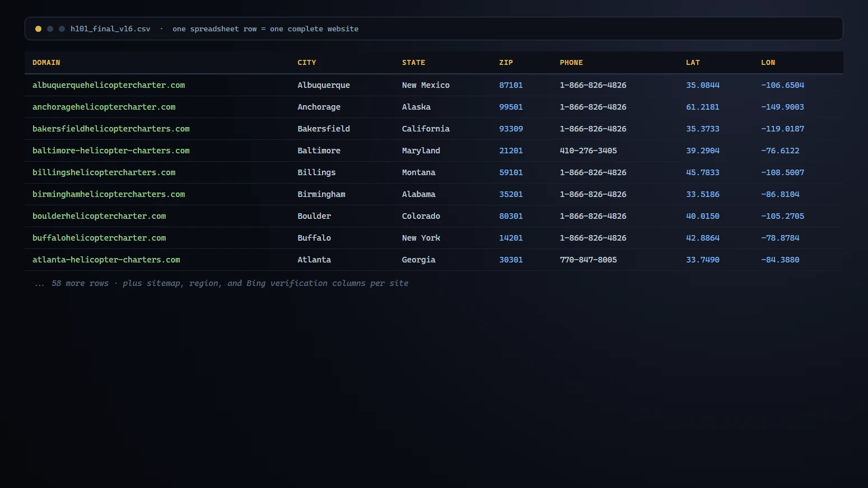Select the PHONE column header
The image size is (868, 488).
571,63
